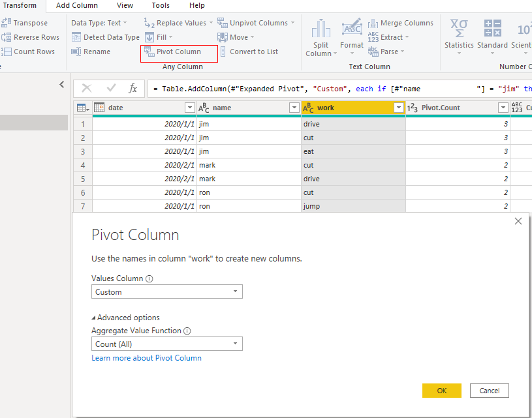Click the Extract icon

tap(373, 37)
